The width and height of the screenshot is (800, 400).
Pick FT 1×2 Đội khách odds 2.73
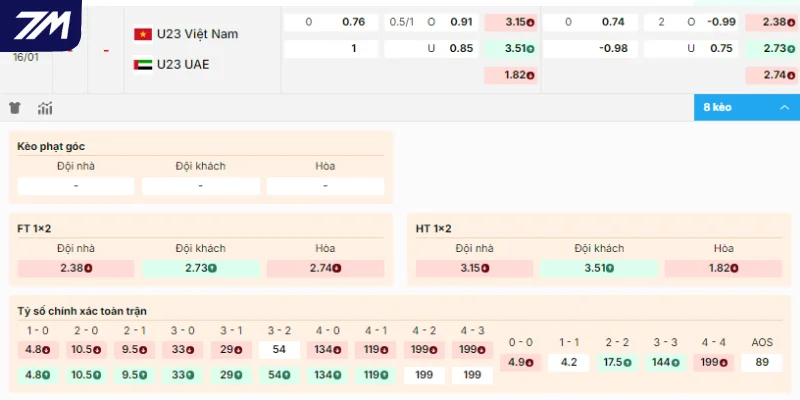pos(200,268)
